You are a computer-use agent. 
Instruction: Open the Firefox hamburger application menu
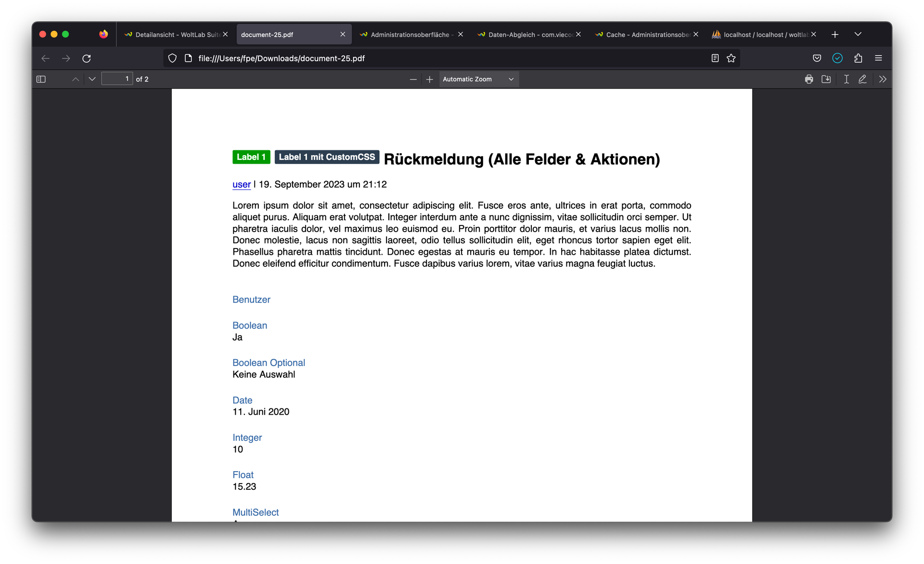pos(878,58)
